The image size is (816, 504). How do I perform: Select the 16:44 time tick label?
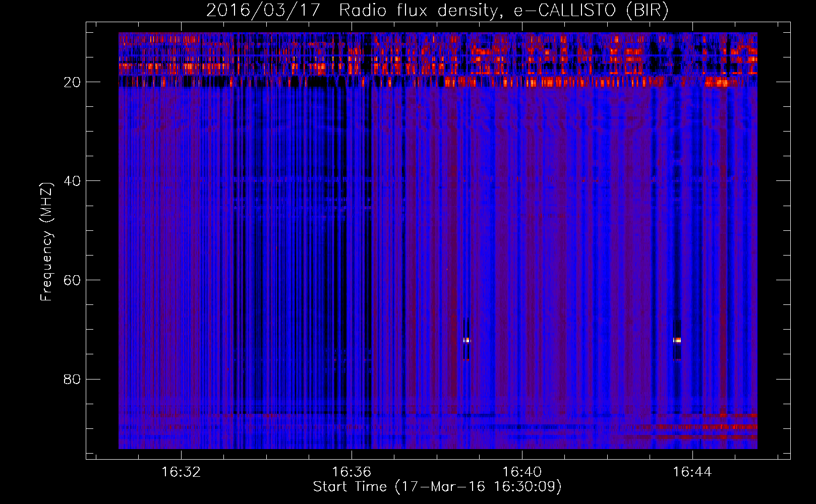click(692, 472)
